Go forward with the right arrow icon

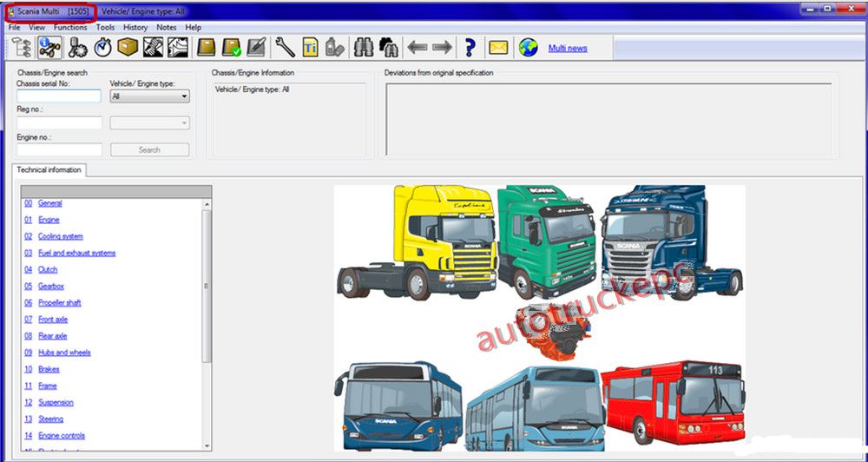pyautogui.click(x=443, y=48)
